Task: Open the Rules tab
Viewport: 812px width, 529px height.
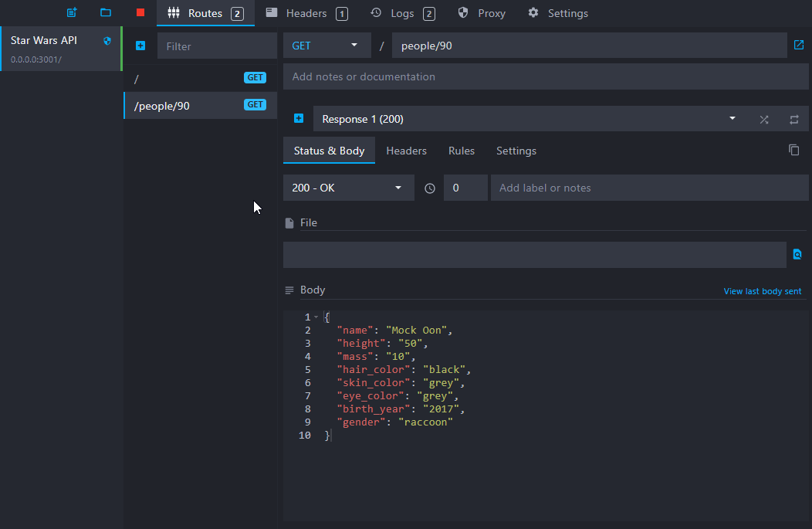Action: coord(461,151)
